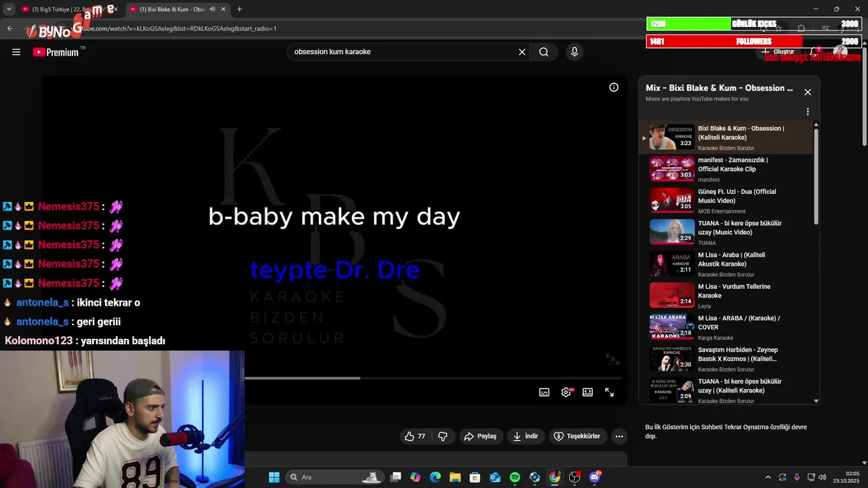Switch to Big5 Türkiye browser tab
Viewport: 868px width, 488px height.
[x=68, y=9]
